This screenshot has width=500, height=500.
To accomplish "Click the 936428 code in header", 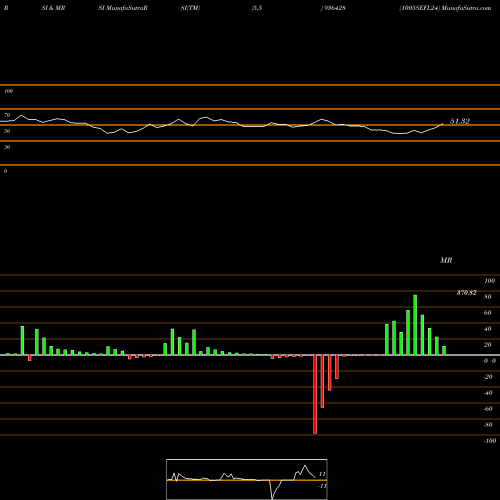I will [334, 8].
